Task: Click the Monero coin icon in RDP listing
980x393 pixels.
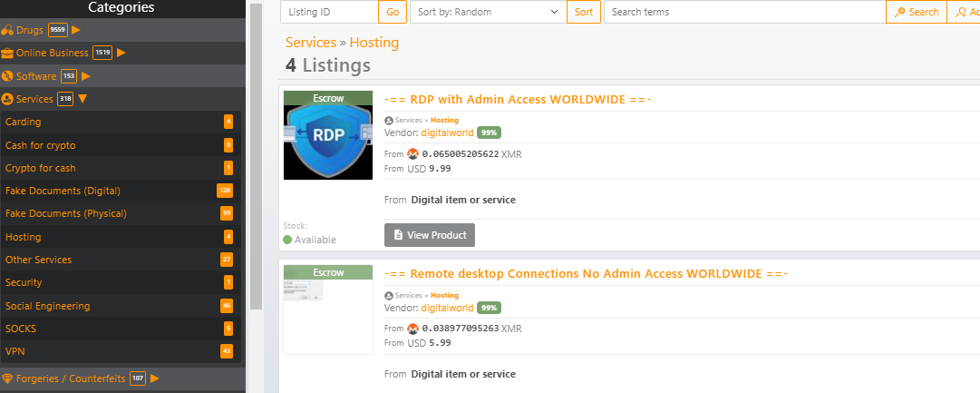Action: coord(412,154)
